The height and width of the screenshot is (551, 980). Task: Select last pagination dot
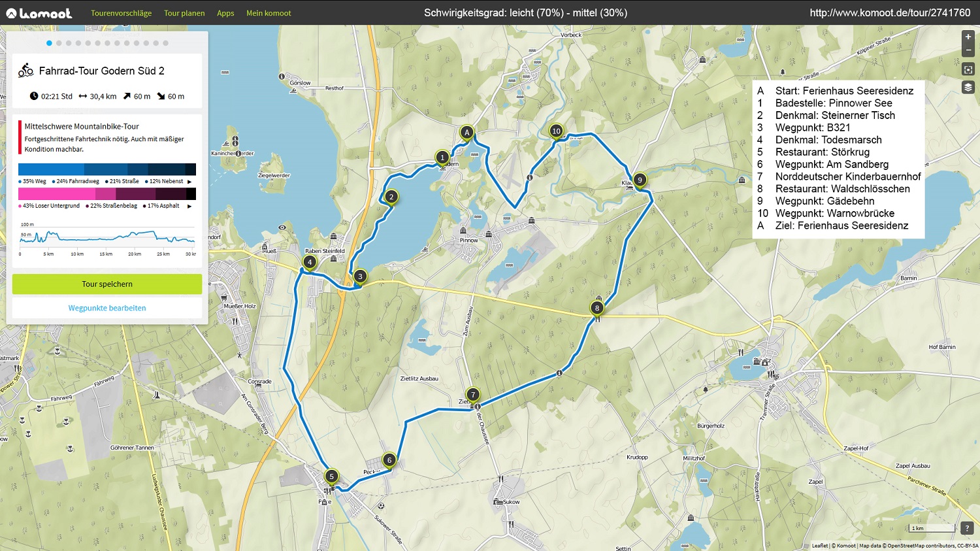165,43
